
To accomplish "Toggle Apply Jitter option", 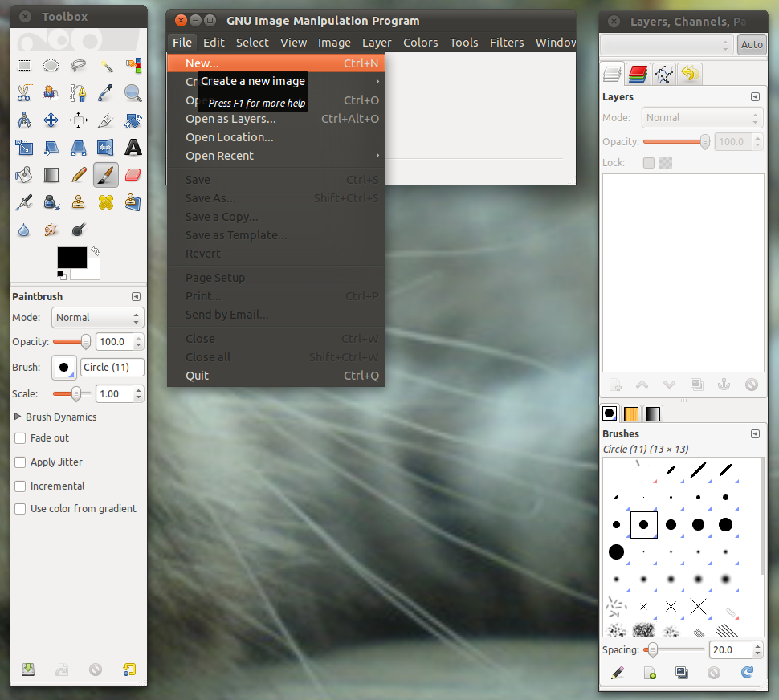I will point(21,462).
